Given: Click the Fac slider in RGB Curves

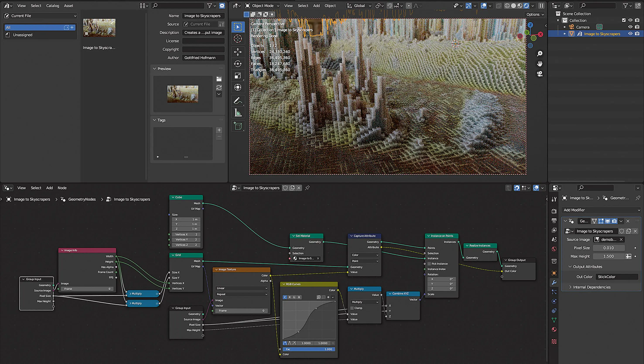Looking at the screenshot, I should (x=309, y=349).
